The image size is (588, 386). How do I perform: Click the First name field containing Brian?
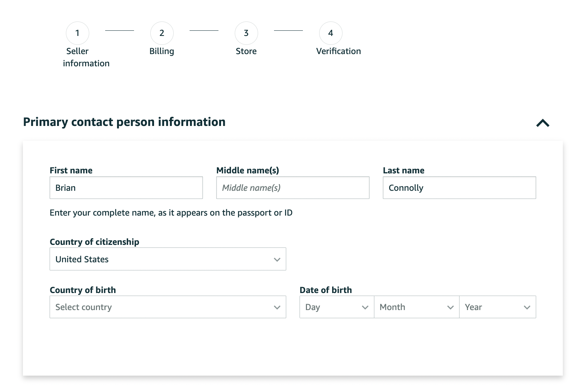(x=126, y=187)
